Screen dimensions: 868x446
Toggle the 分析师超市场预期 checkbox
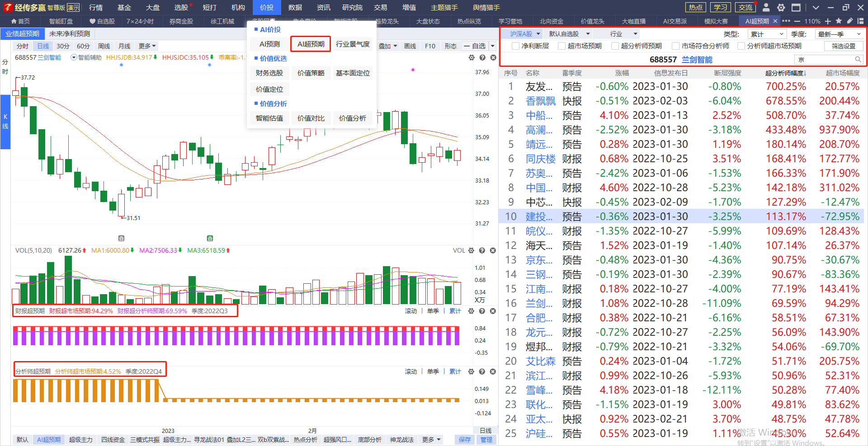741,46
